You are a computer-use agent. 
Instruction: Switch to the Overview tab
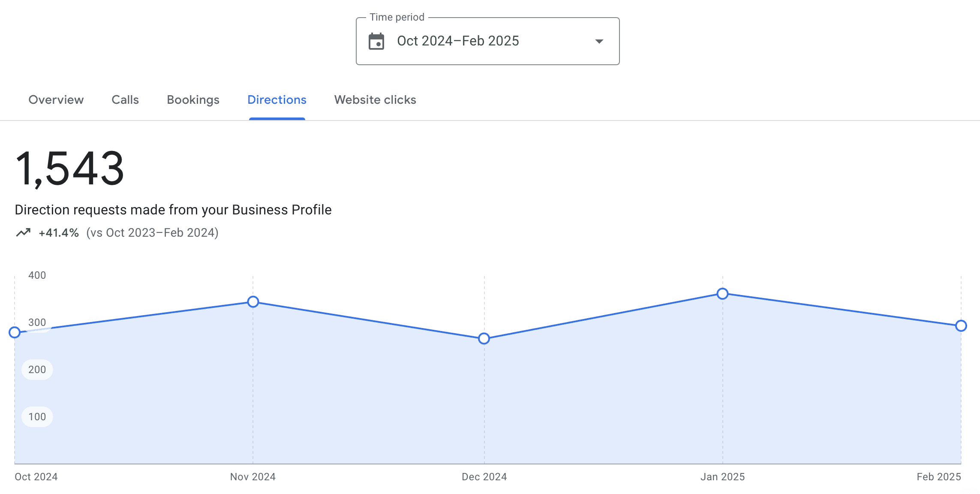click(56, 99)
